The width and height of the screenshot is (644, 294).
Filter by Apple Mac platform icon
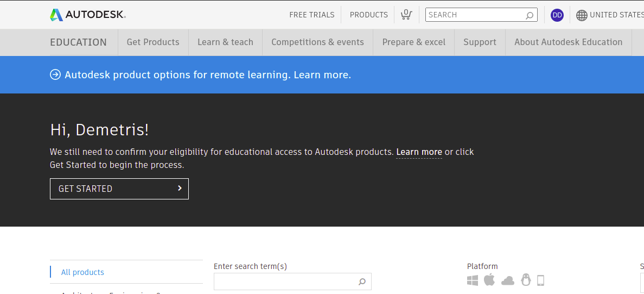tap(489, 280)
